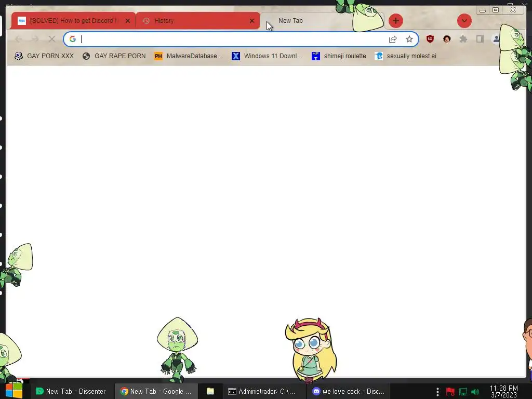This screenshot has height=399, width=532.
Task: Open the avatar face extension icon
Action: 446,39
